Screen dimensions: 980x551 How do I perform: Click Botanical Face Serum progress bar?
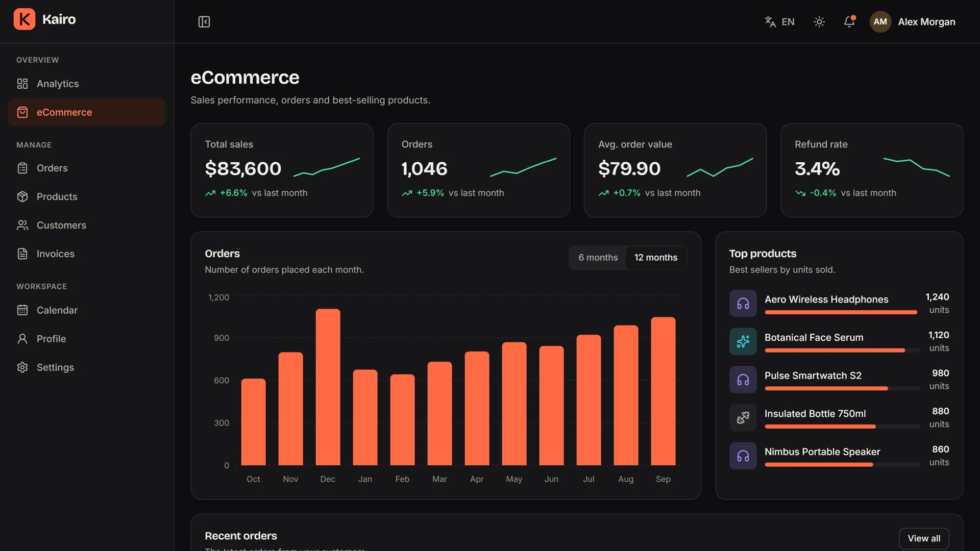(x=842, y=350)
